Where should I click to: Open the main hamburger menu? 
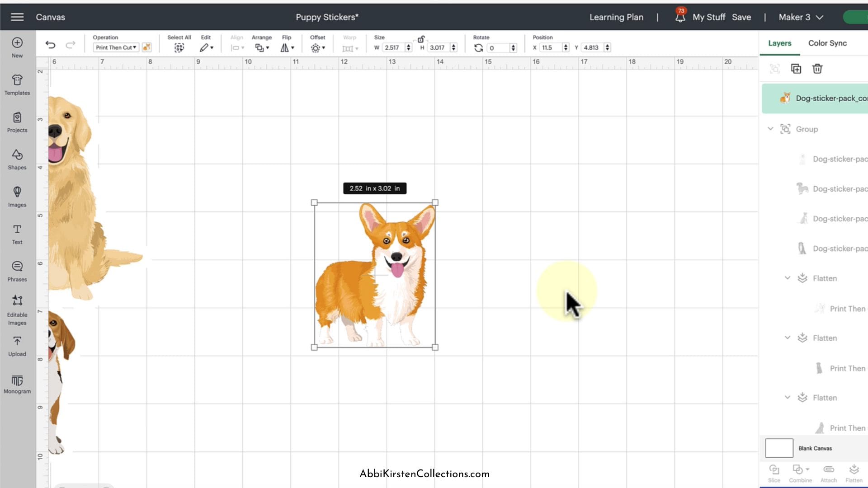tap(17, 17)
